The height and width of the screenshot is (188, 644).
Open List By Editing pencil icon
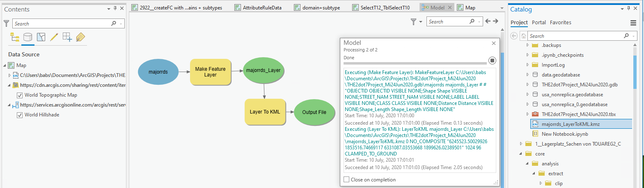(x=54, y=37)
